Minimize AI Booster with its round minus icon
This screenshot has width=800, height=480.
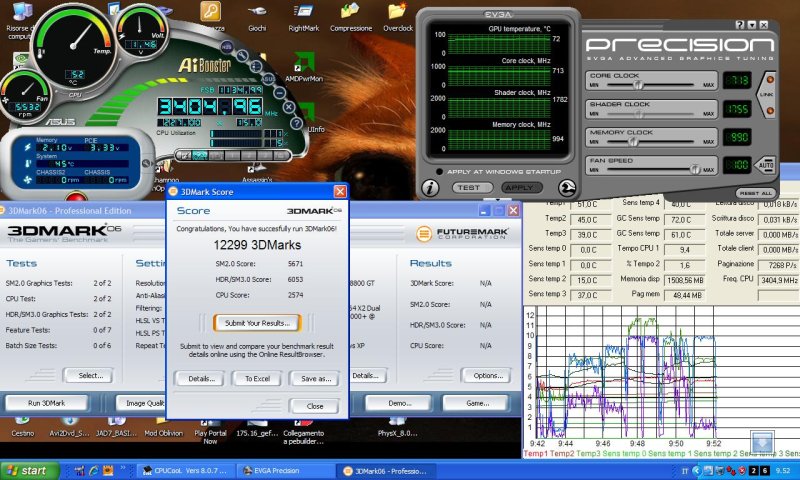[x=280, y=93]
